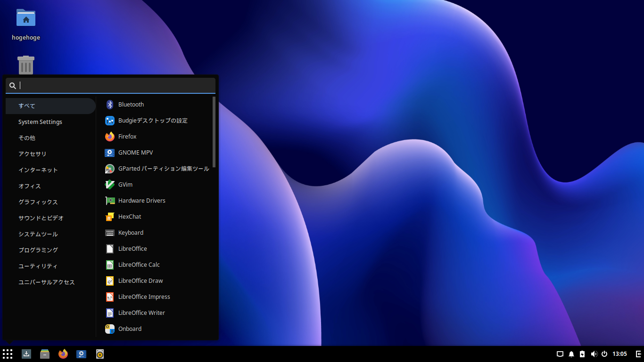Click the show desktop tray icon
The height and width of the screenshot is (362, 644).
point(560,354)
